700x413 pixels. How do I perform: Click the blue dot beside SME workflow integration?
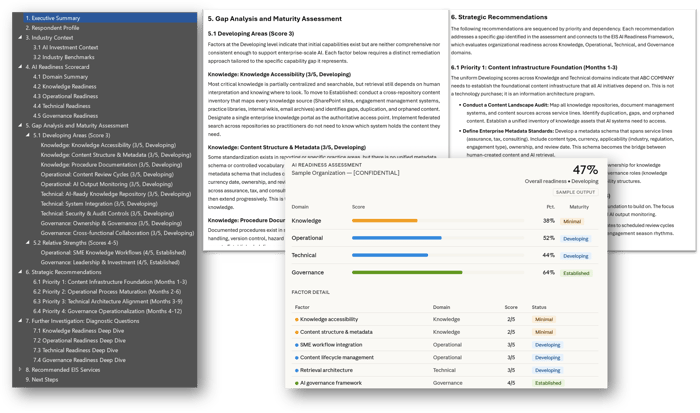click(x=298, y=343)
